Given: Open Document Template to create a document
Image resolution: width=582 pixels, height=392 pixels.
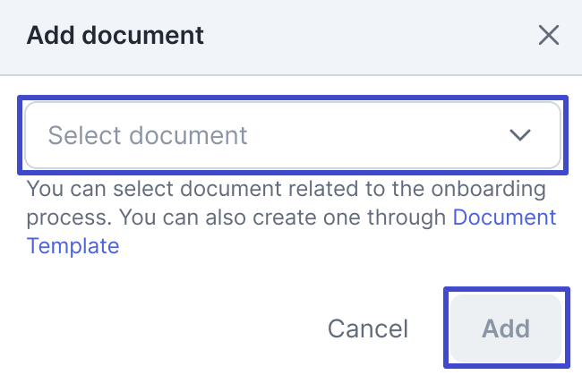Looking at the screenshot, I should point(504,217).
